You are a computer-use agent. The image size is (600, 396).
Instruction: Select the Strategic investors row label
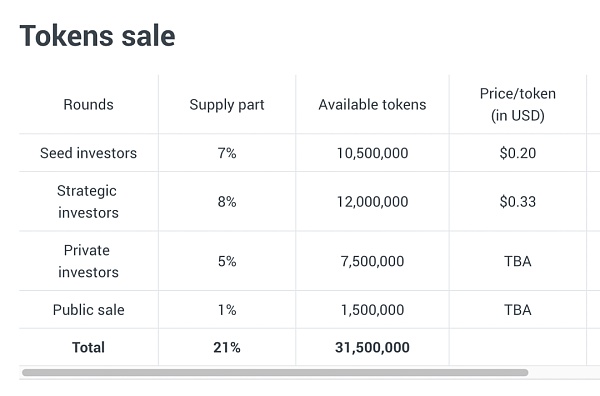[x=88, y=202]
